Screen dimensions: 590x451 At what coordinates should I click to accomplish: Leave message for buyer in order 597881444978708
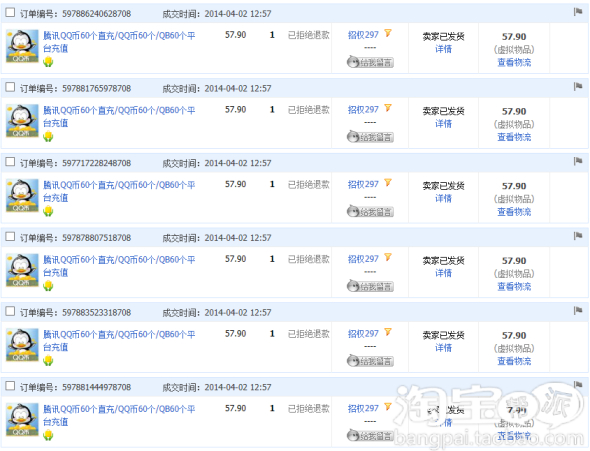[370, 436]
